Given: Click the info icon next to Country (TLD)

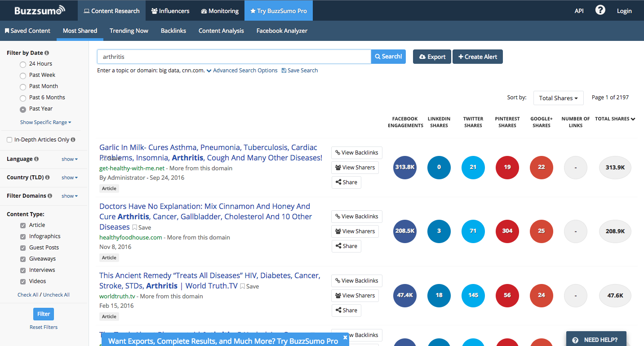Looking at the screenshot, I should [x=48, y=177].
